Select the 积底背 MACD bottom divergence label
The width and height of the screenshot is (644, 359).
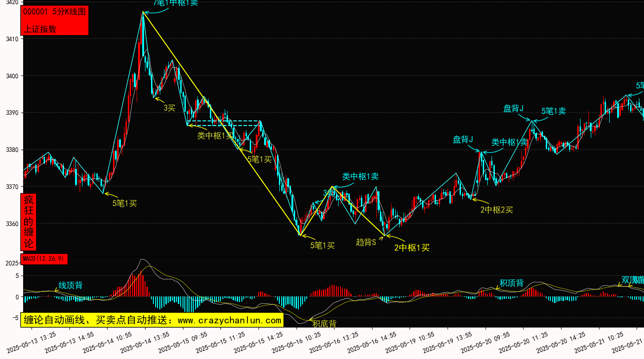(x=324, y=324)
